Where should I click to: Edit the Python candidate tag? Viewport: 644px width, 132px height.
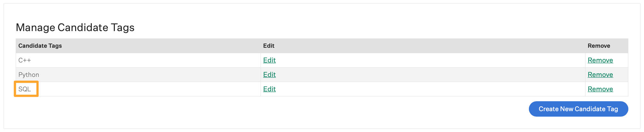269,75
